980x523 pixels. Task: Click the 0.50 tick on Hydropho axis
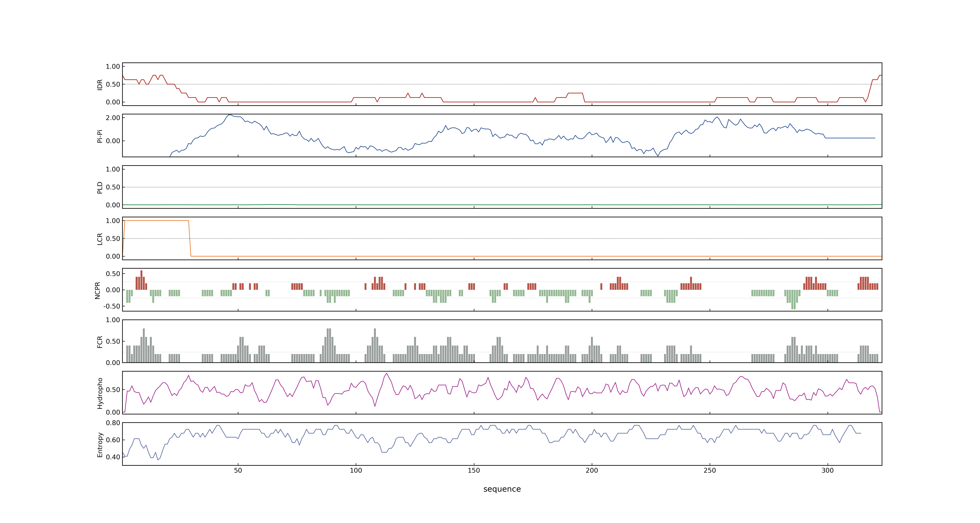113,389
